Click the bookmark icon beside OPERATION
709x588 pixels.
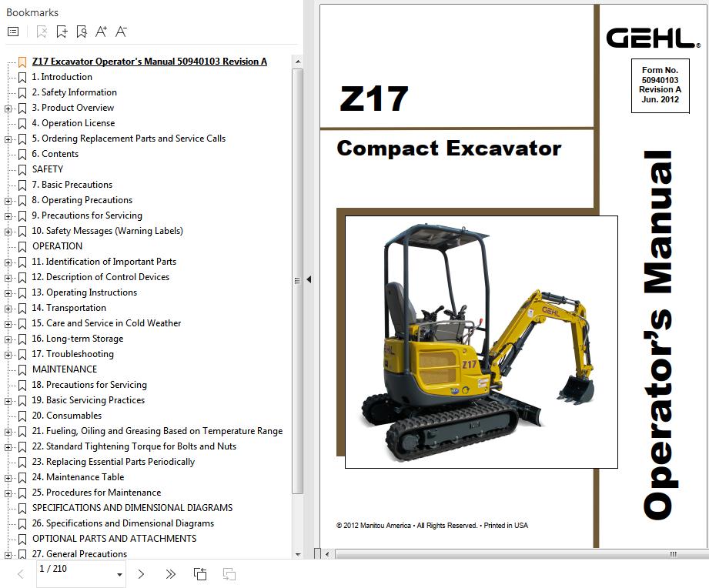click(x=22, y=247)
